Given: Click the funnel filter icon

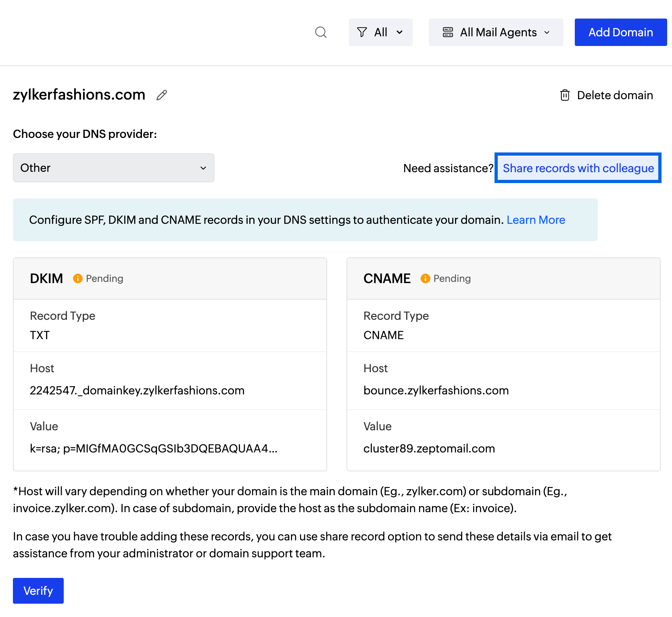Looking at the screenshot, I should point(362,32).
